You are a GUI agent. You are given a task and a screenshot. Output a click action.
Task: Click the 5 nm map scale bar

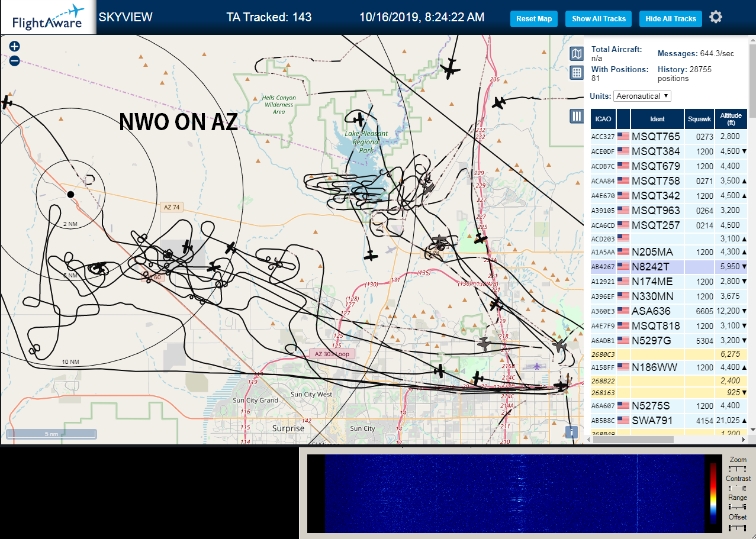[52, 434]
